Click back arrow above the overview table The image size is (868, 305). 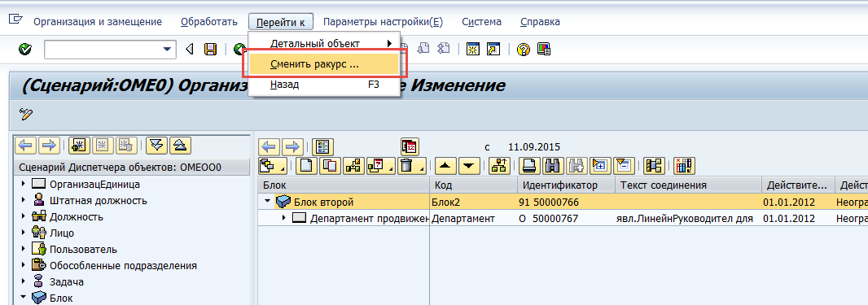coord(269,147)
